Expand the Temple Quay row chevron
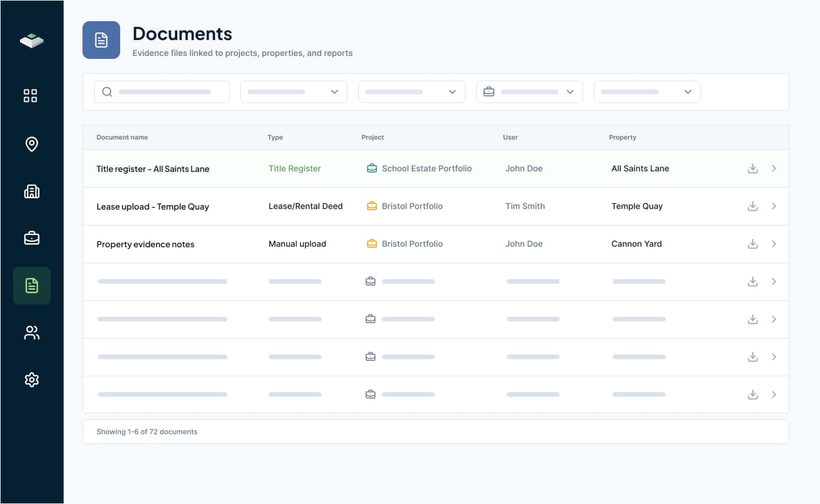The image size is (820, 504). [x=774, y=206]
